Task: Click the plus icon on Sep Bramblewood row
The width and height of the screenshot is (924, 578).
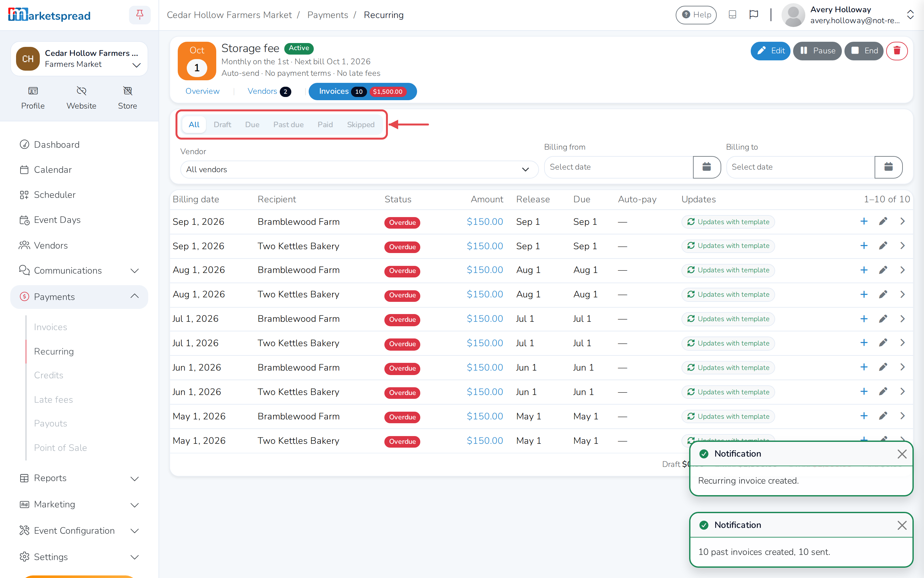Action: (864, 221)
